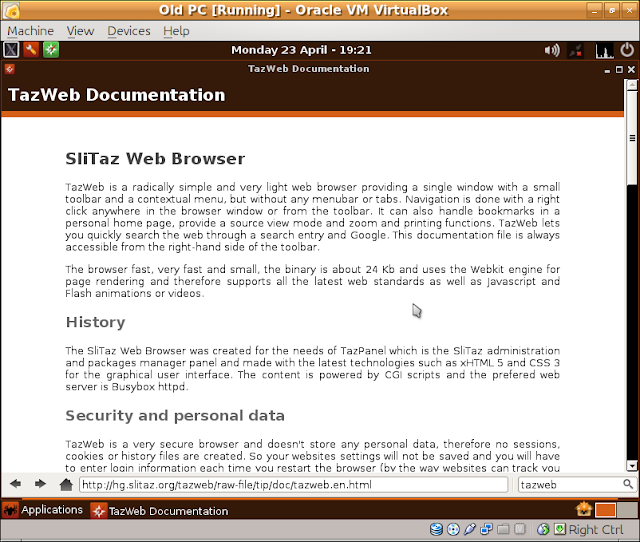Click the TazWeb Documentation page header title

[116, 95]
